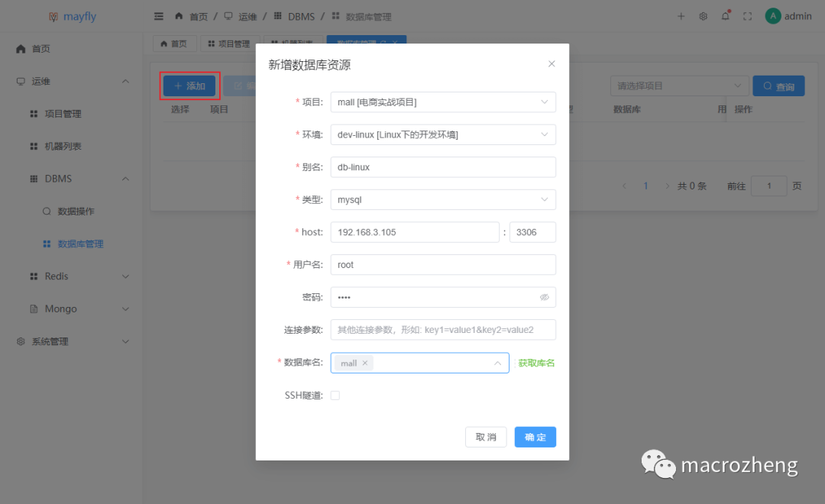
Task: Click the admin user avatar
Action: click(x=773, y=16)
